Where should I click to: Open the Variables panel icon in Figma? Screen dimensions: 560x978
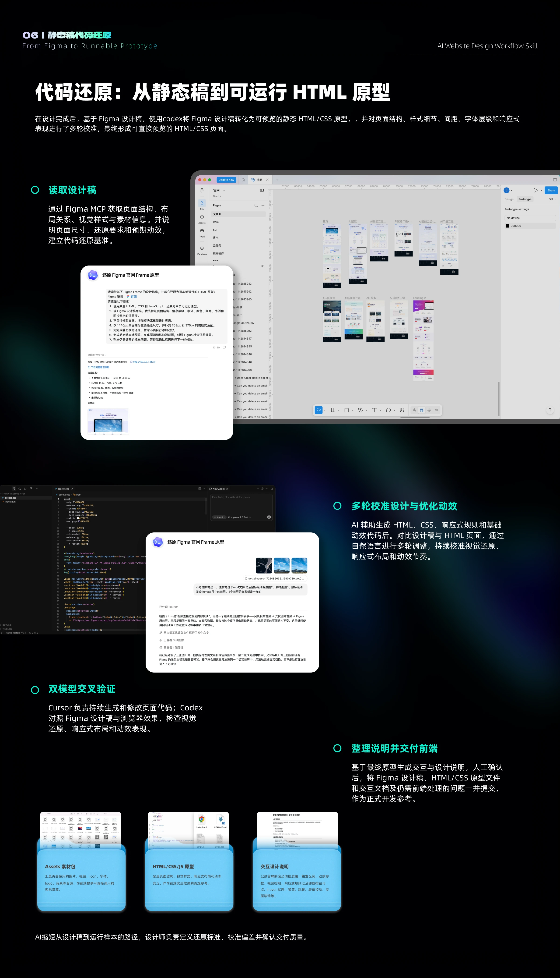[202, 248]
